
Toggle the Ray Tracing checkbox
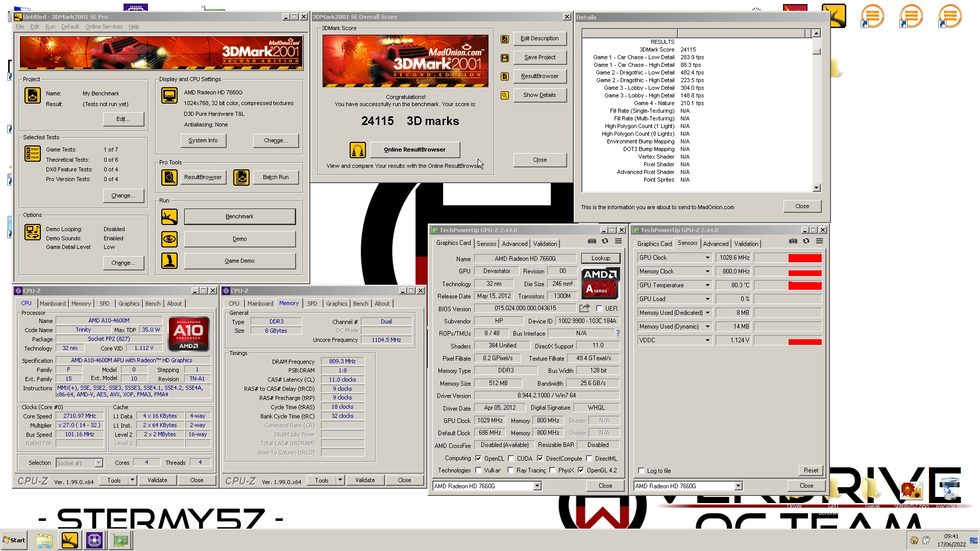pyautogui.click(x=510, y=470)
